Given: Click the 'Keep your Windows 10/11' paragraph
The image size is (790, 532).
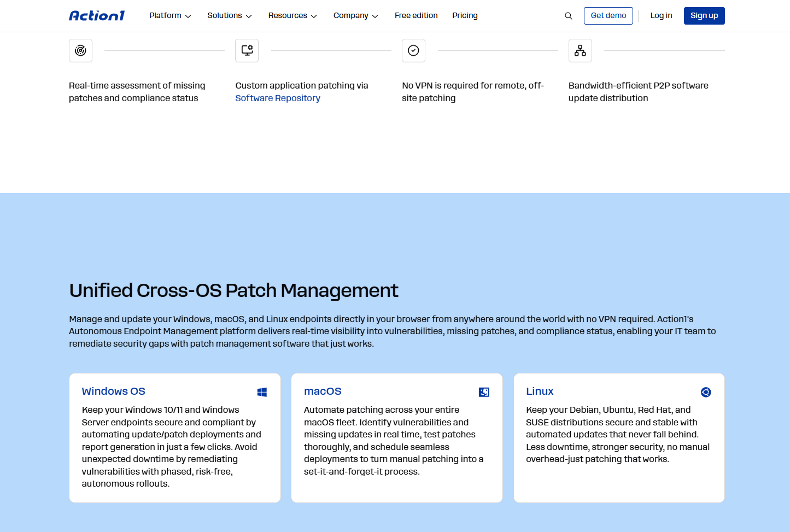Looking at the screenshot, I should pyautogui.click(x=172, y=447).
